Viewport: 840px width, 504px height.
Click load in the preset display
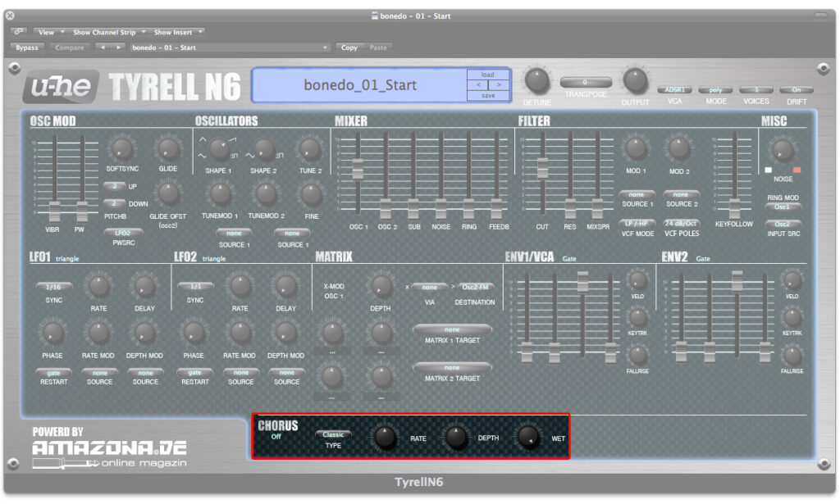(x=488, y=75)
